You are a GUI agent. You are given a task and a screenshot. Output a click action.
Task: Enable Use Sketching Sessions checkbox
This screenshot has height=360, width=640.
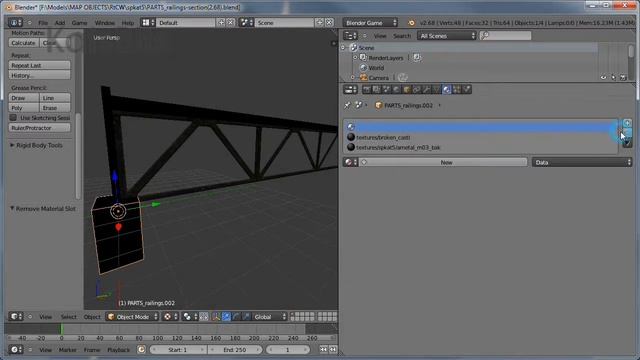pyautogui.click(x=13, y=118)
